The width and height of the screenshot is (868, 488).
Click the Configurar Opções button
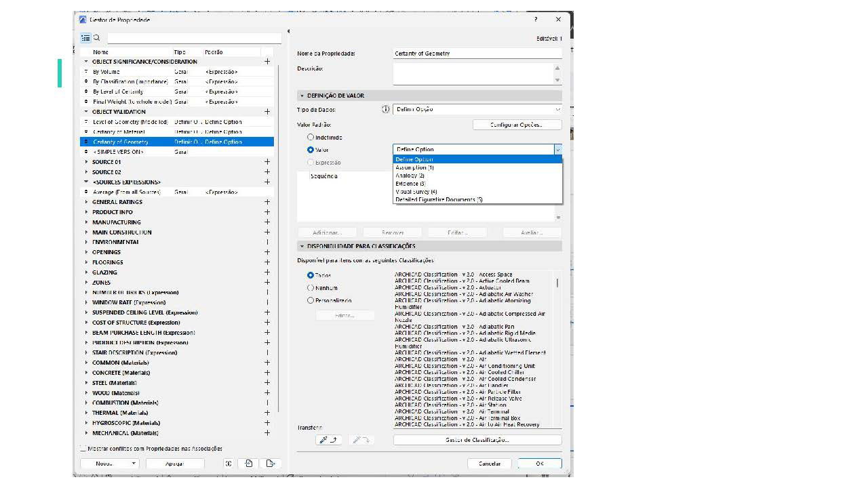point(517,125)
